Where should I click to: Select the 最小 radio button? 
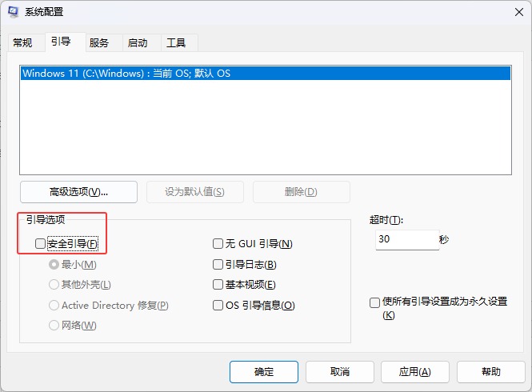point(54,264)
